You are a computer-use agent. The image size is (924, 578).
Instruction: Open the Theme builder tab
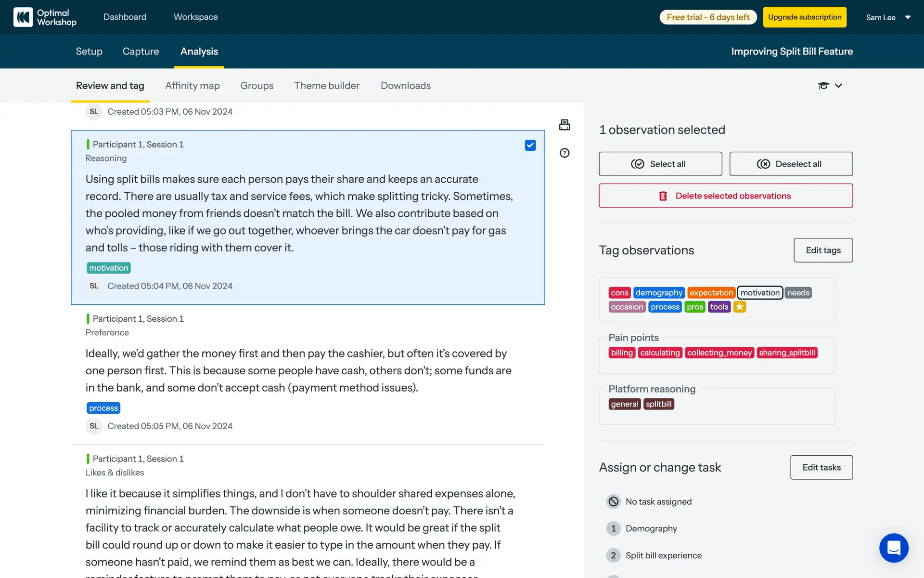(x=327, y=86)
